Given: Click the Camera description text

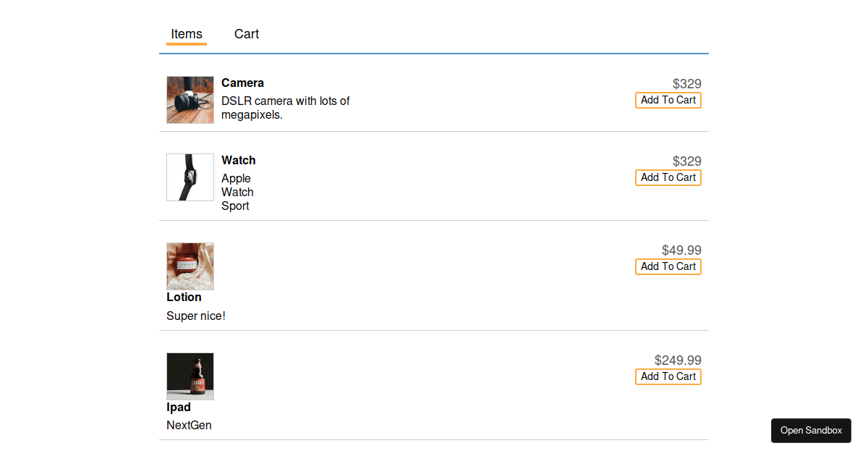Looking at the screenshot, I should point(286,107).
